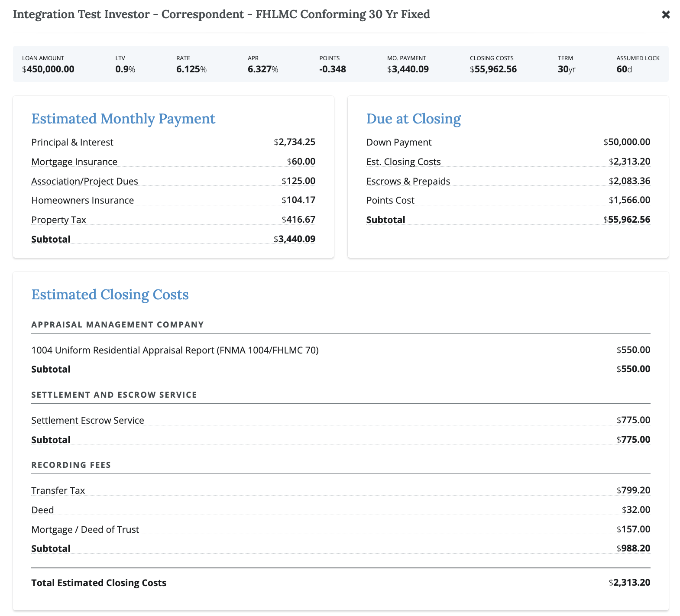Click the 6.125% rate value
Viewport: 680px width, 616px height.
[191, 69]
